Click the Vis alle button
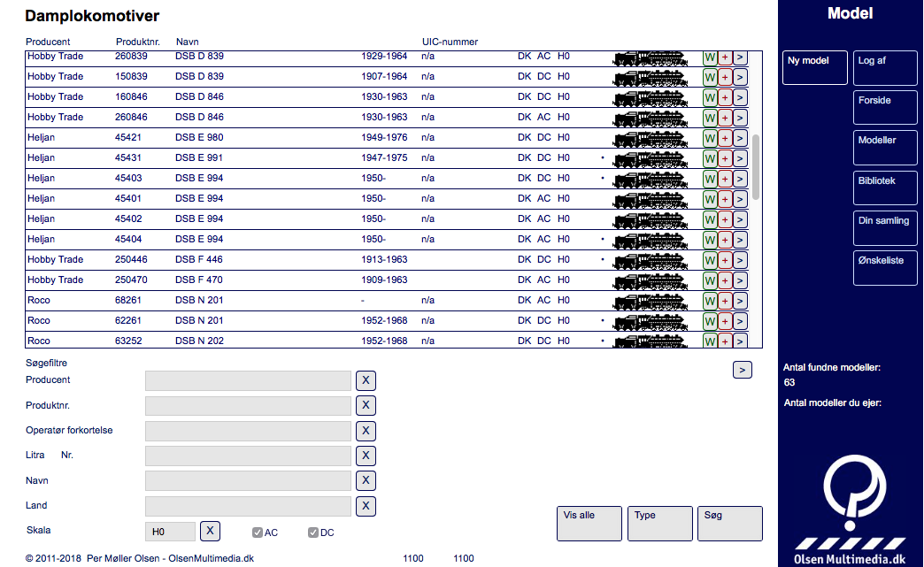Image resolution: width=924 pixels, height=567 pixels. click(x=589, y=524)
